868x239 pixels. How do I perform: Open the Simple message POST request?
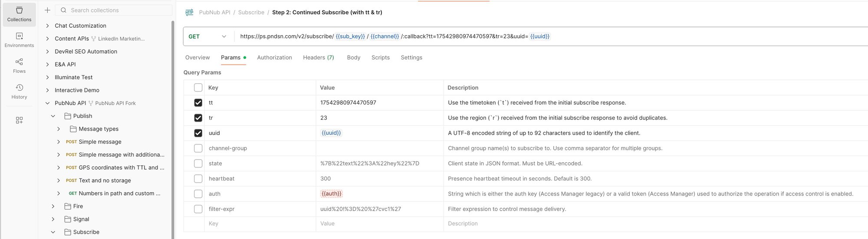tap(100, 142)
